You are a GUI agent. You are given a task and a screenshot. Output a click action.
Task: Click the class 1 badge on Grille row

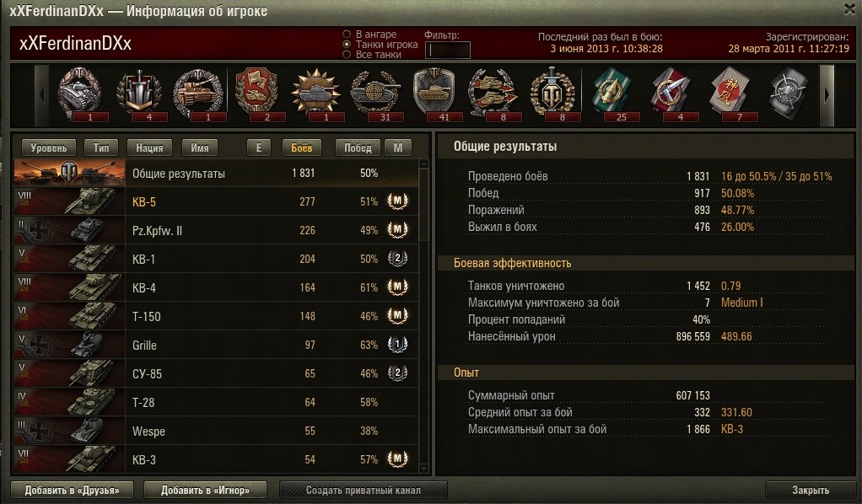(397, 345)
